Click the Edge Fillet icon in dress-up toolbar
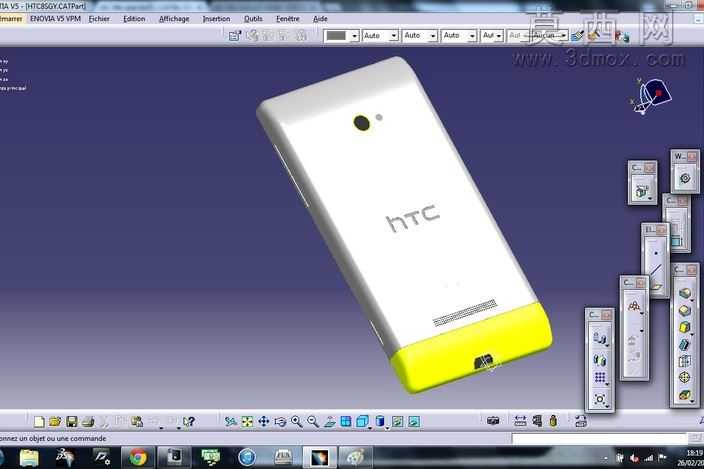This screenshot has width=704, height=469. pos(685,294)
